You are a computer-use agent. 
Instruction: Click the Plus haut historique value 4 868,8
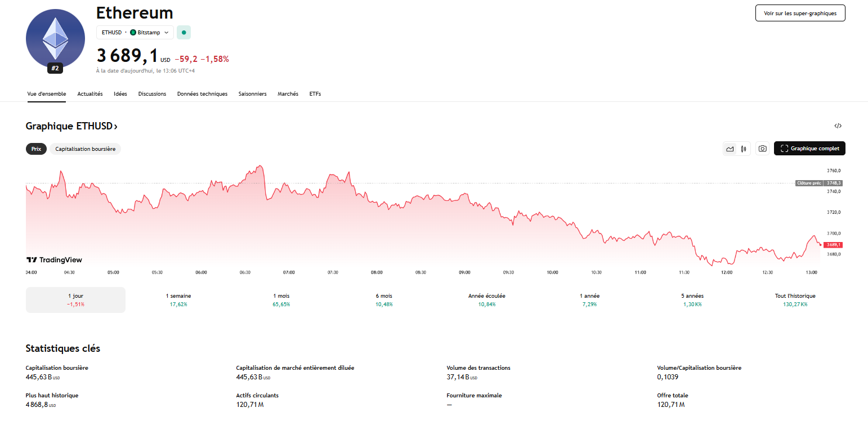coord(41,405)
